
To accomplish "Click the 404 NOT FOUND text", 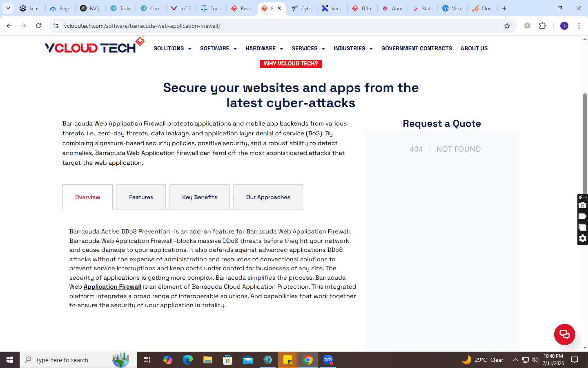I will (x=445, y=149).
